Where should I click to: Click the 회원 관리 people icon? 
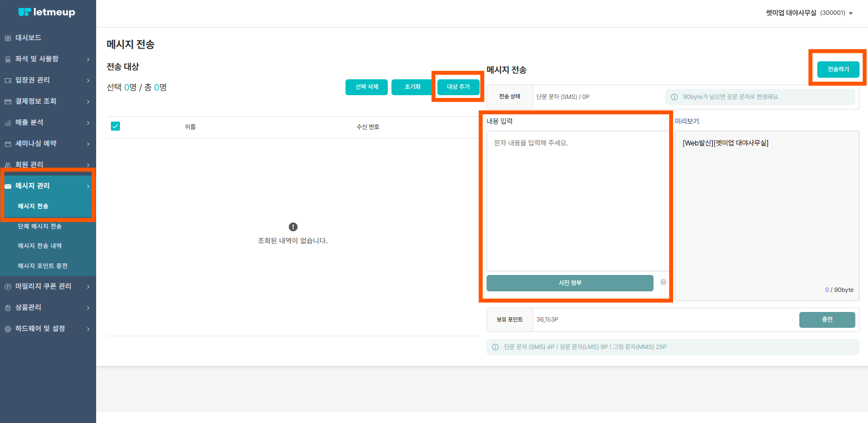[8, 165]
